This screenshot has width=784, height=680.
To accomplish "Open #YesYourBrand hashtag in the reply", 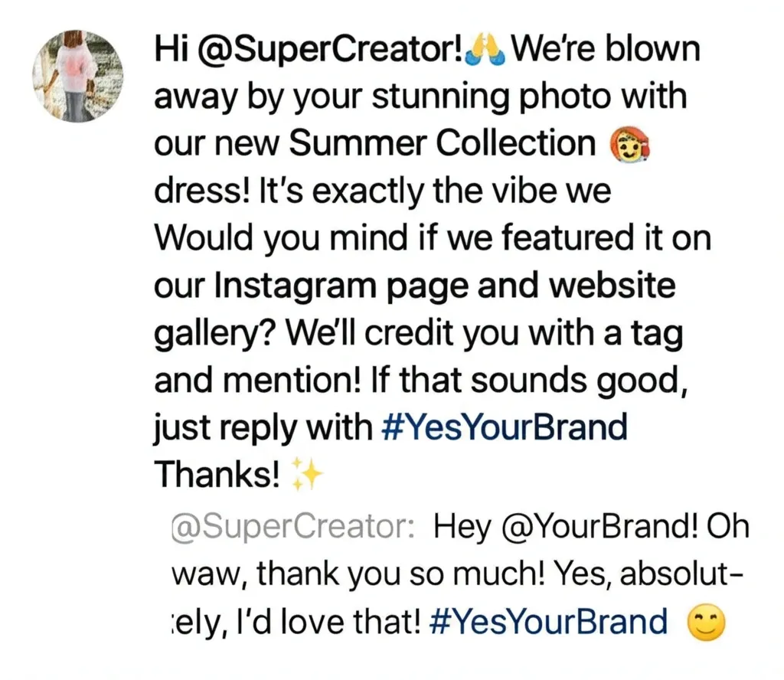I will point(548,622).
